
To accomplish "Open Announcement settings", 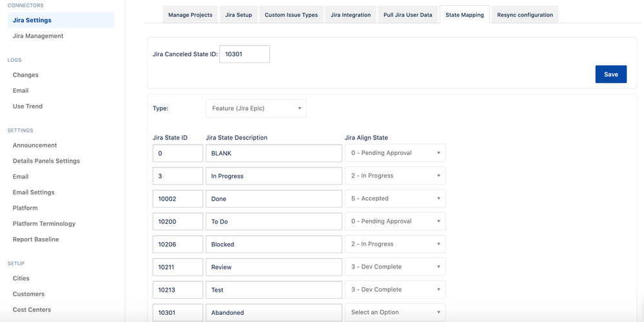I will (35, 145).
